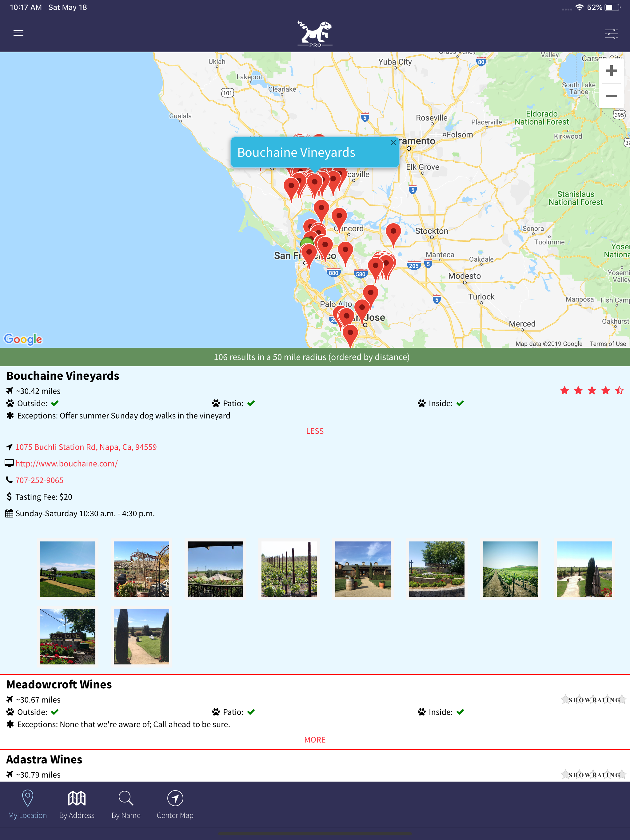Open the vineyard posts photo thumbnail
Viewport: 630px width, 840px height.
click(289, 569)
